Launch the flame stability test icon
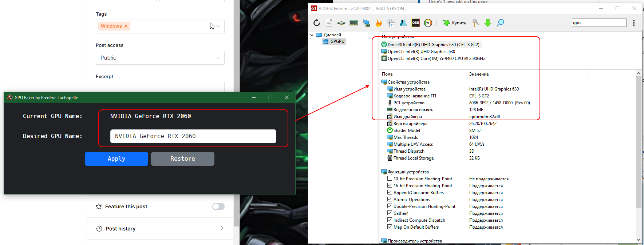 (379, 23)
